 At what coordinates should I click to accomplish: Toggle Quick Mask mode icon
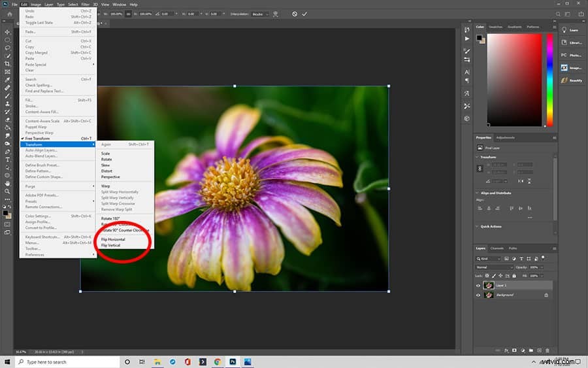pos(7,224)
